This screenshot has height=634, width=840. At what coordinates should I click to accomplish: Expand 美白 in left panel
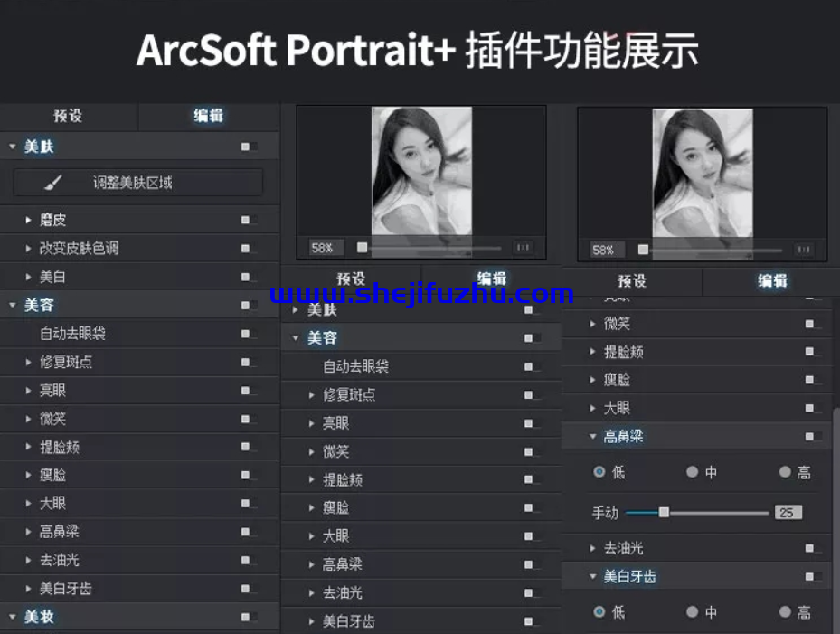[28, 277]
